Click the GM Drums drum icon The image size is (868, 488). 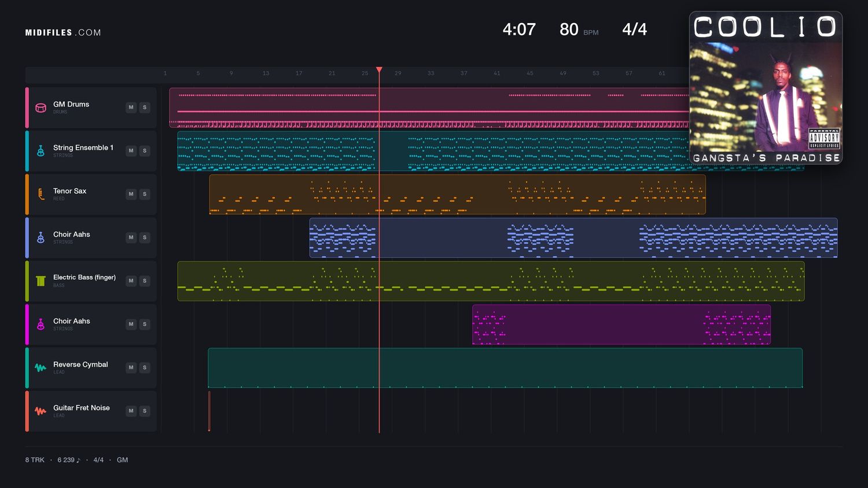(41, 108)
